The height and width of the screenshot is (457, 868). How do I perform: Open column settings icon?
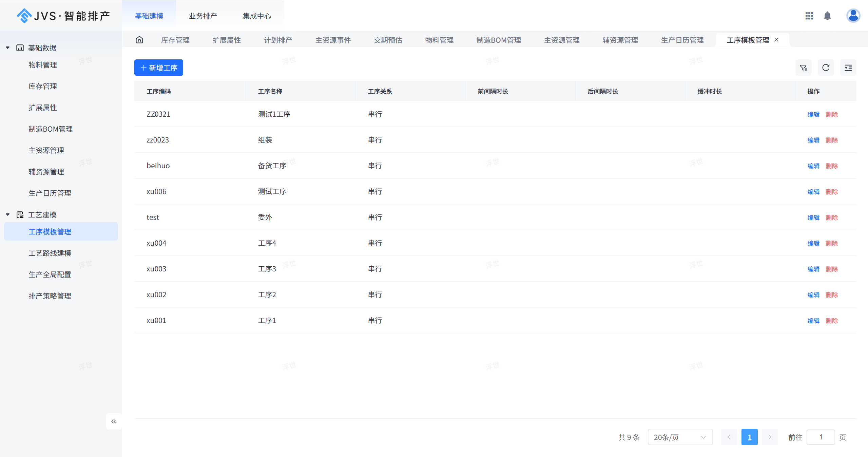(848, 68)
